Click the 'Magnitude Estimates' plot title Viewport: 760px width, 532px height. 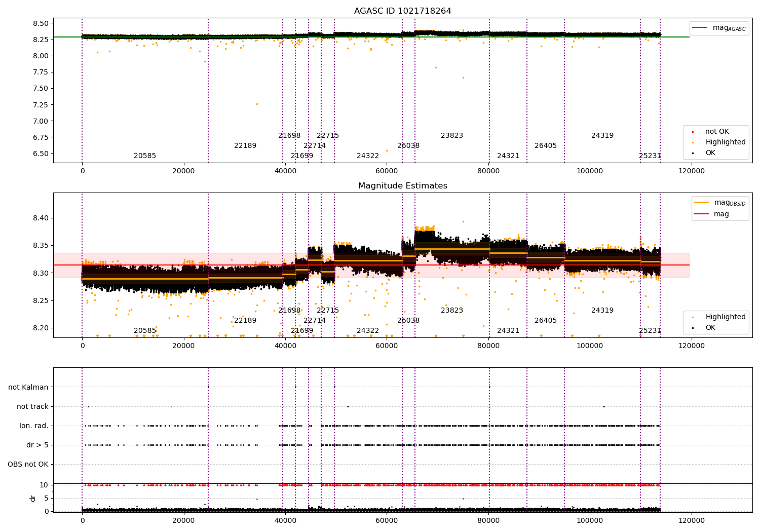(x=402, y=186)
